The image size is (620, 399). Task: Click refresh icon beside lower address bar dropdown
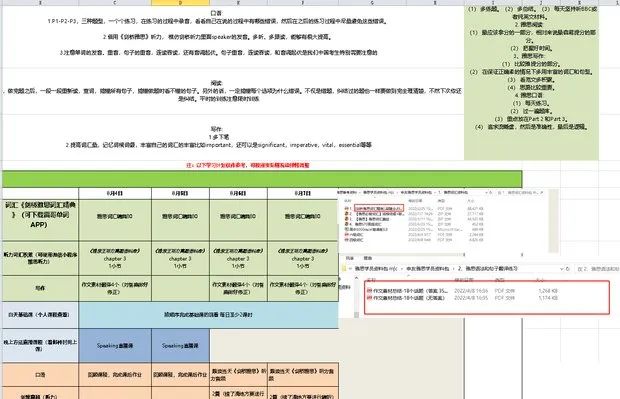[567, 269]
